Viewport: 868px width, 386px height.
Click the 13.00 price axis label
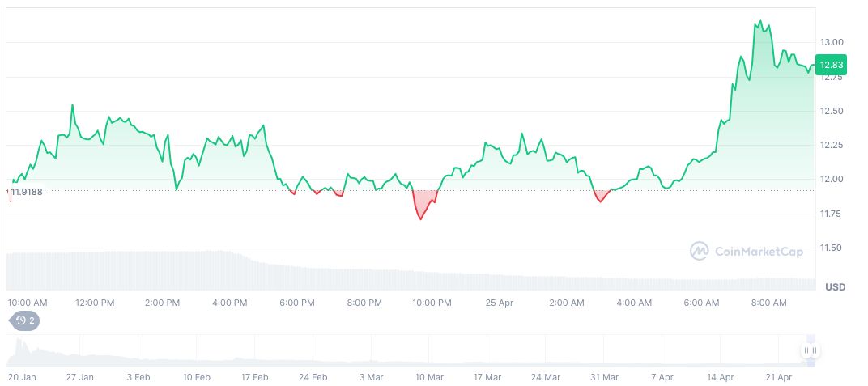click(x=832, y=42)
